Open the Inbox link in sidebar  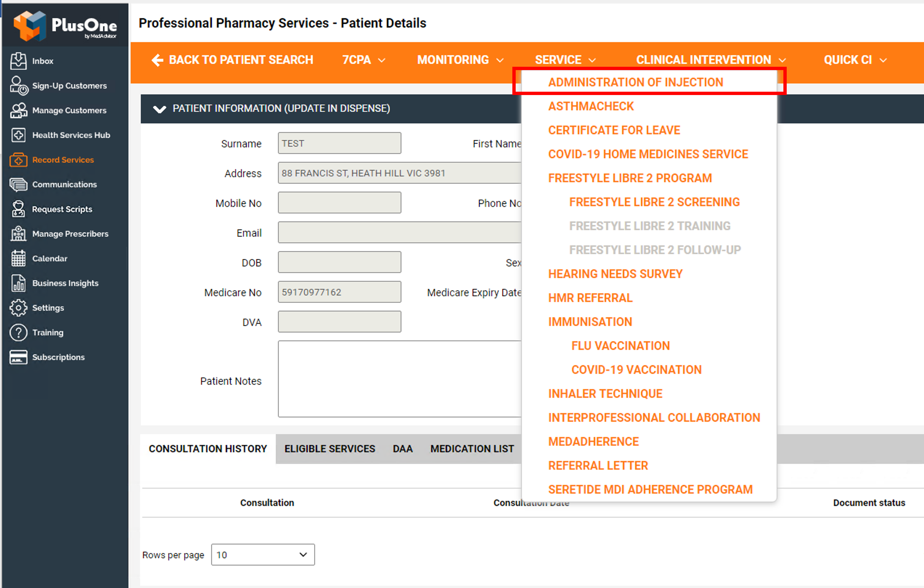tap(43, 61)
